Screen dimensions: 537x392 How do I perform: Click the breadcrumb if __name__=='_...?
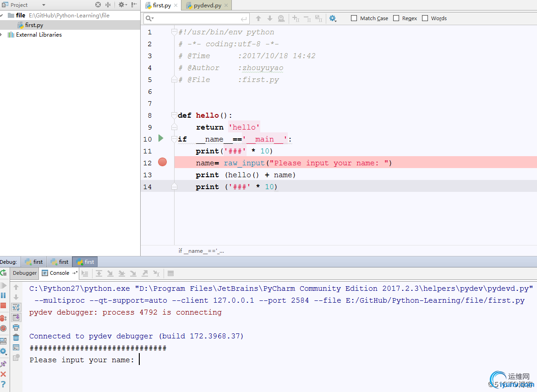(x=201, y=251)
